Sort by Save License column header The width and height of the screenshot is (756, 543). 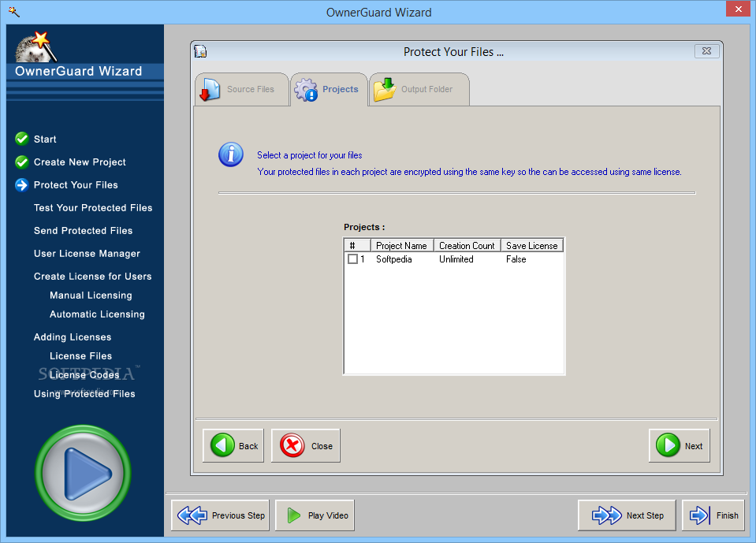tap(532, 246)
